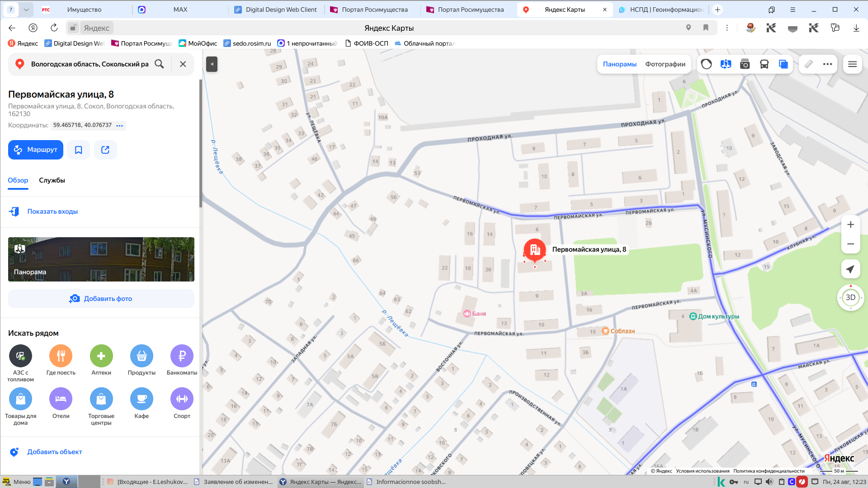Open Заявление об изменен... taskbar window
This screenshot has width=868, height=488.
[233, 482]
